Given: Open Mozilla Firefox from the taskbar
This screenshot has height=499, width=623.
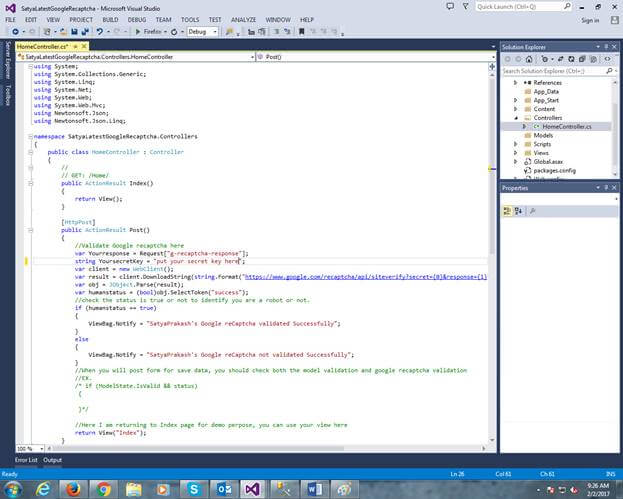Looking at the screenshot, I should pos(73,488).
